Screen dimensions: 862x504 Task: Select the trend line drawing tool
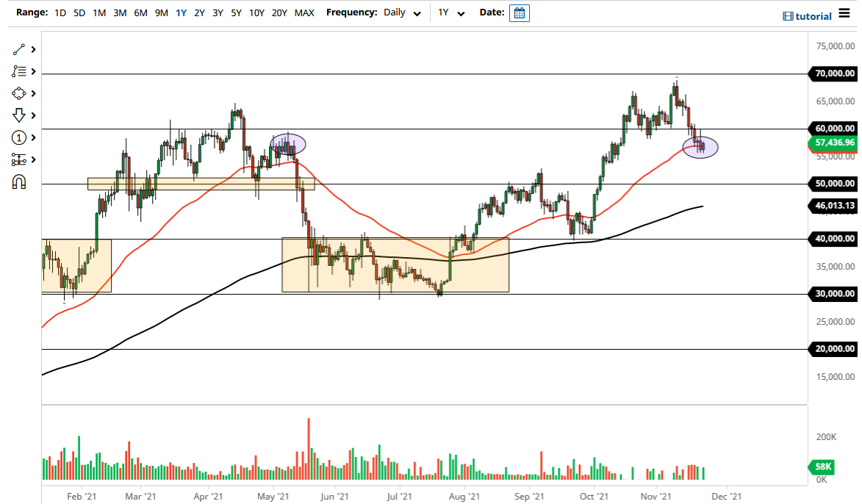click(20, 48)
